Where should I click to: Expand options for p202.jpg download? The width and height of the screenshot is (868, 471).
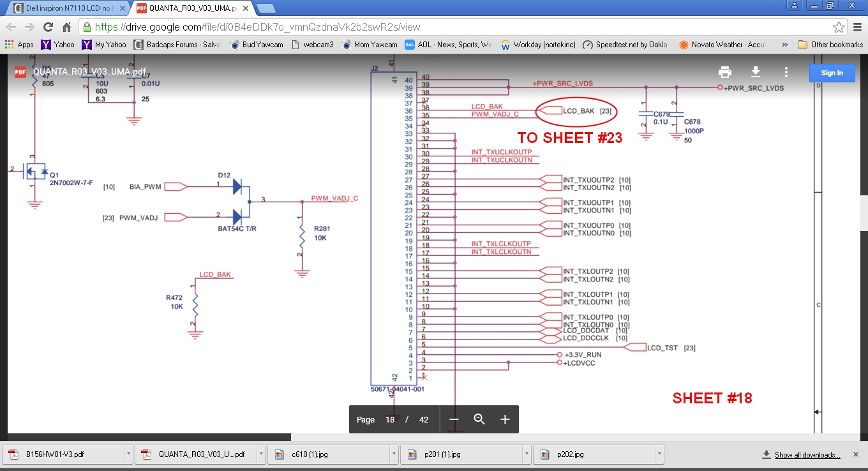click(x=659, y=455)
